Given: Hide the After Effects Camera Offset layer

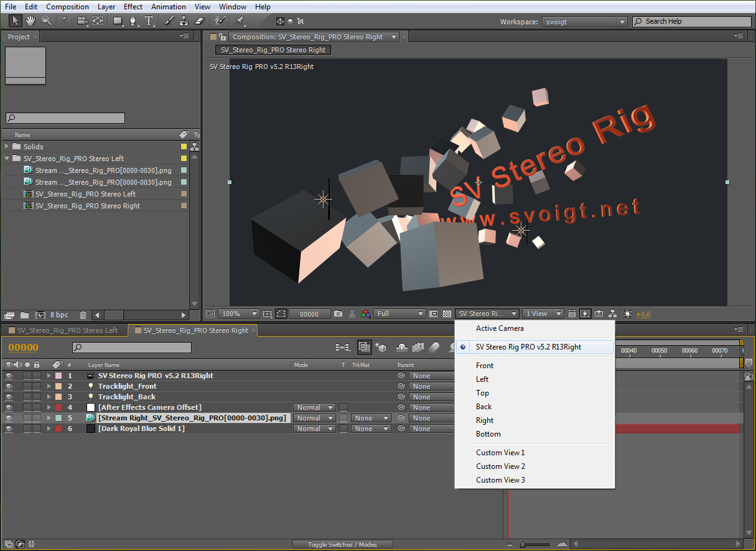Looking at the screenshot, I should (x=9, y=407).
